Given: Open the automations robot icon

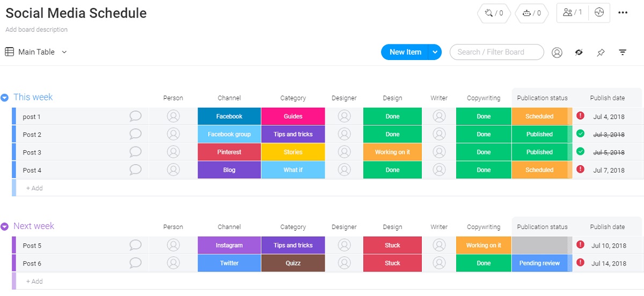Looking at the screenshot, I should click(531, 13).
